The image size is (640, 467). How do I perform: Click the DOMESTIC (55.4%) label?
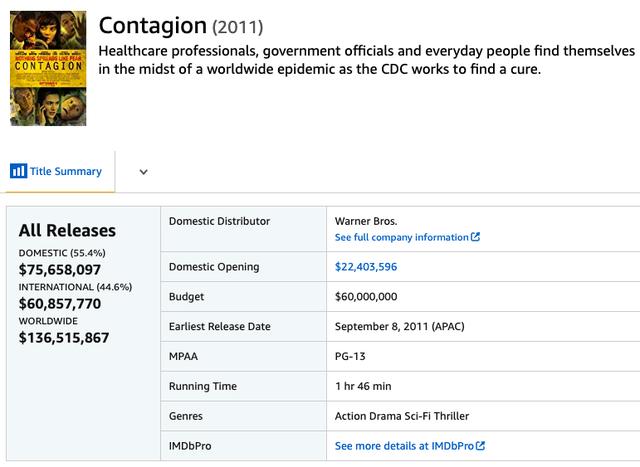(x=62, y=253)
